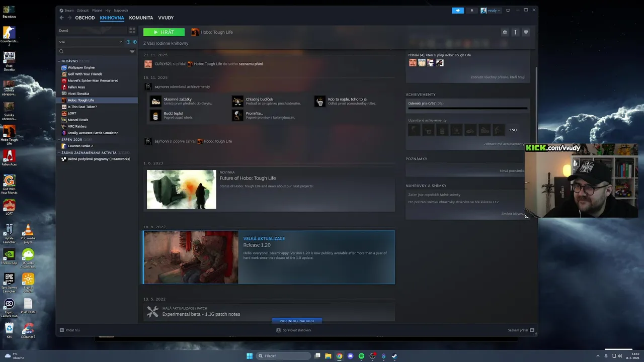The image size is (644, 362).
Task: Toggle the recent activity clock filter
Action: coord(128,42)
